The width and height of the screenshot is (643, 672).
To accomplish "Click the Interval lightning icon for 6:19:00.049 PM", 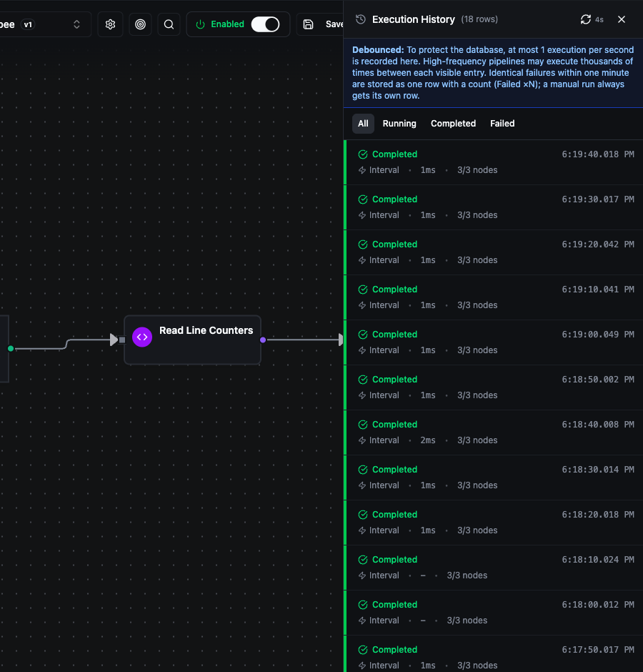I will pyautogui.click(x=362, y=350).
